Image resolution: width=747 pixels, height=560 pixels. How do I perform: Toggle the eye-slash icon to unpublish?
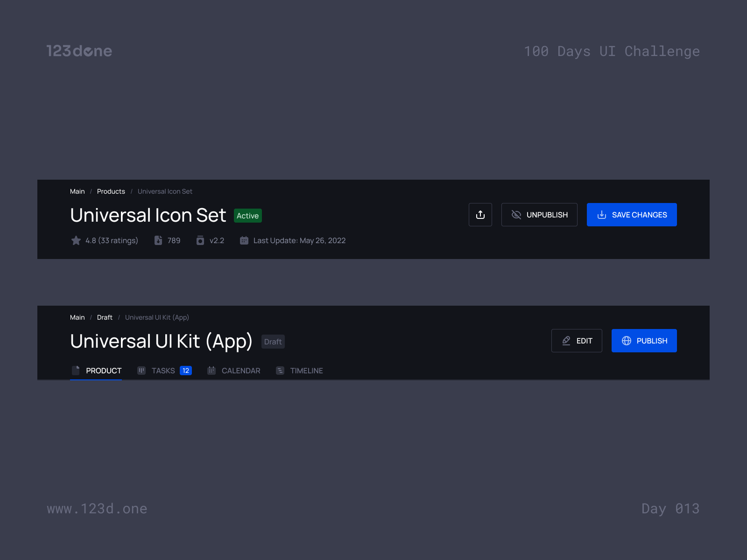click(516, 215)
